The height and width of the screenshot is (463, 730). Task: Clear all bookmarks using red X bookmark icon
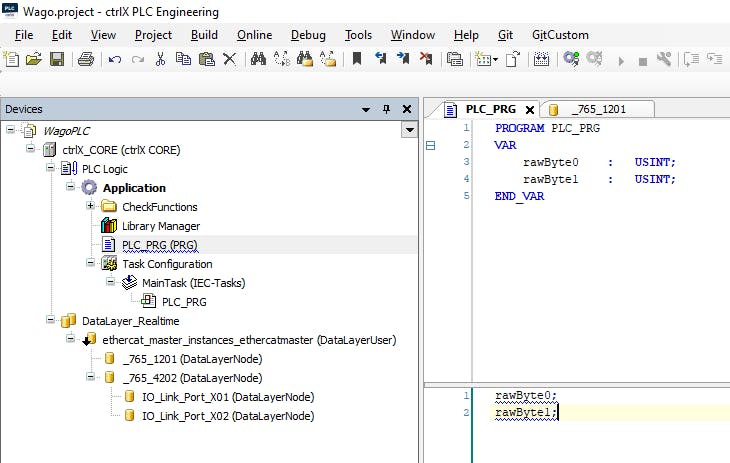point(426,59)
